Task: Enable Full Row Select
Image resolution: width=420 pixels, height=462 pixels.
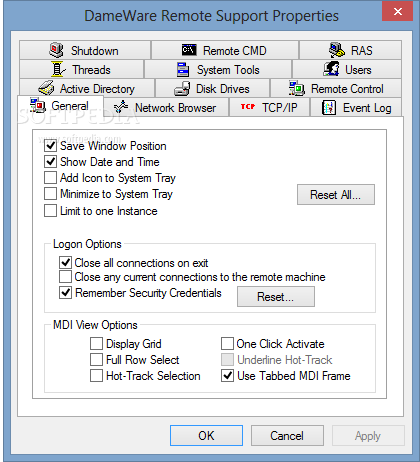Action: (x=96, y=359)
